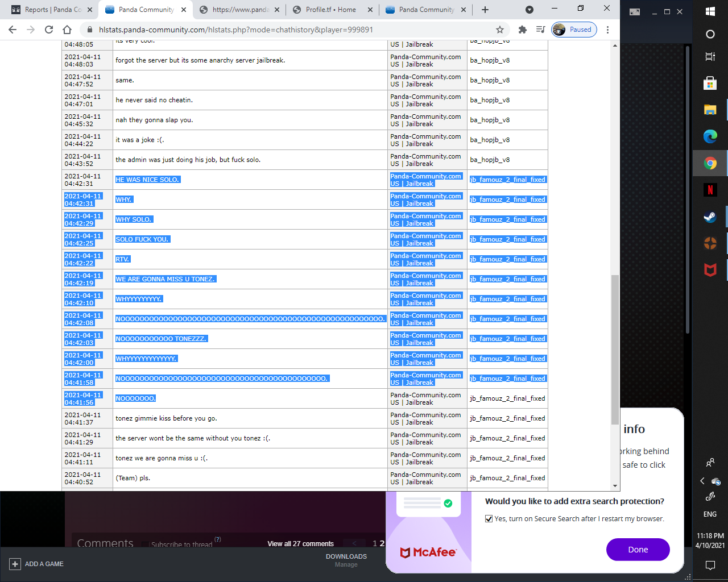Click the Steam icon in the taskbar
The width and height of the screenshot is (728, 582).
tap(710, 217)
